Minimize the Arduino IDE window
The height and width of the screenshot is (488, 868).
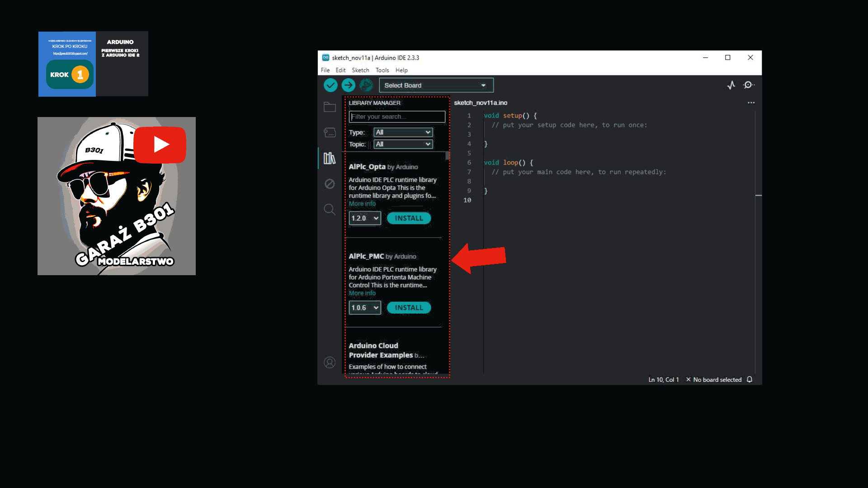(705, 57)
